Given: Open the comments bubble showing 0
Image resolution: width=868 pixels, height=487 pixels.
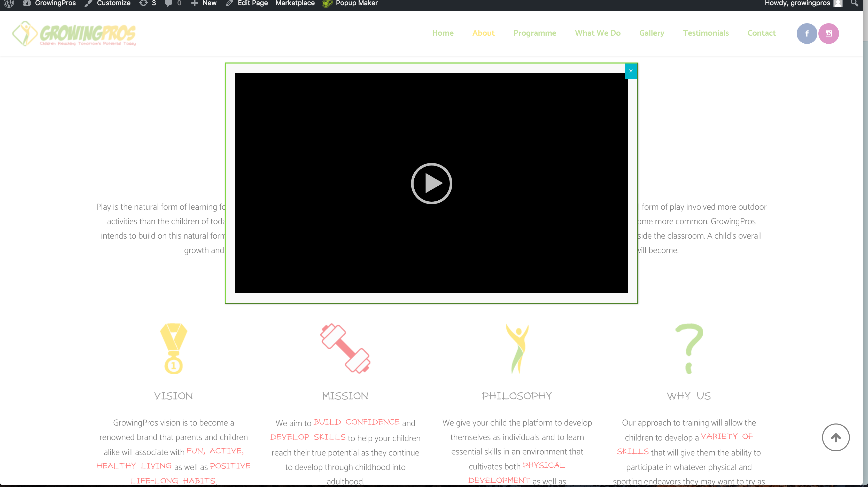Looking at the screenshot, I should [174, 3].
